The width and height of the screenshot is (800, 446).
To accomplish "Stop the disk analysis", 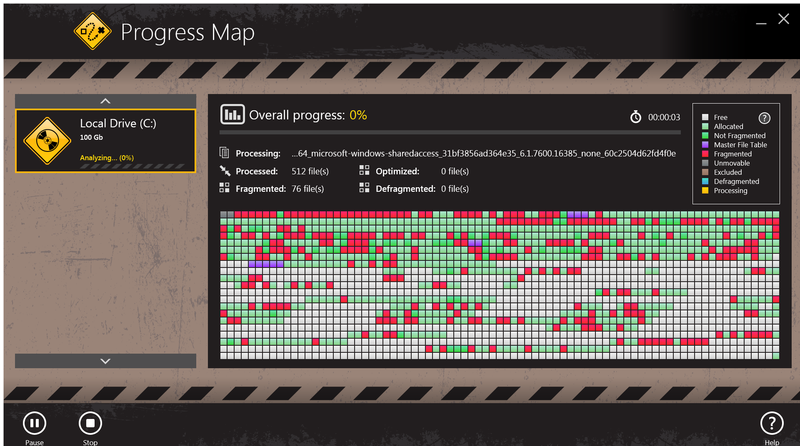I will [x=89, y=423].
